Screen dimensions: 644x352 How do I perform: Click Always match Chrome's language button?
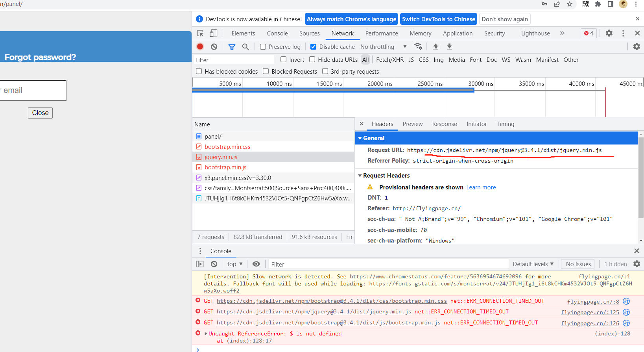click(x=351, y=19)
